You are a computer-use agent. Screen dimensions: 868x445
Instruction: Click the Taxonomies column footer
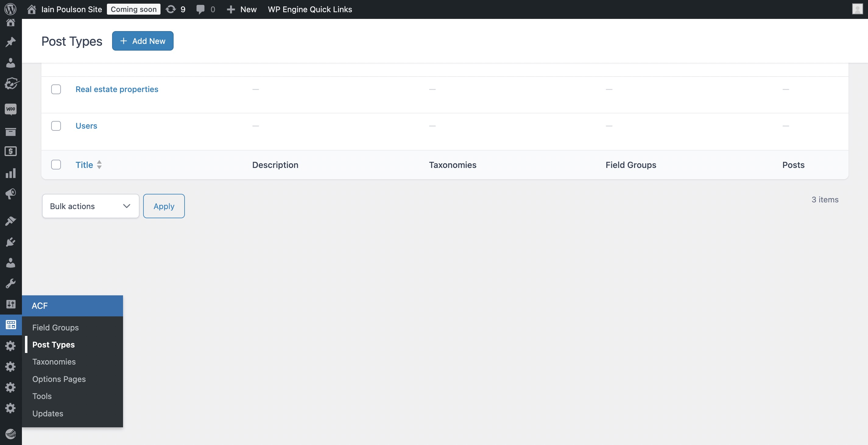pos(453,165)
